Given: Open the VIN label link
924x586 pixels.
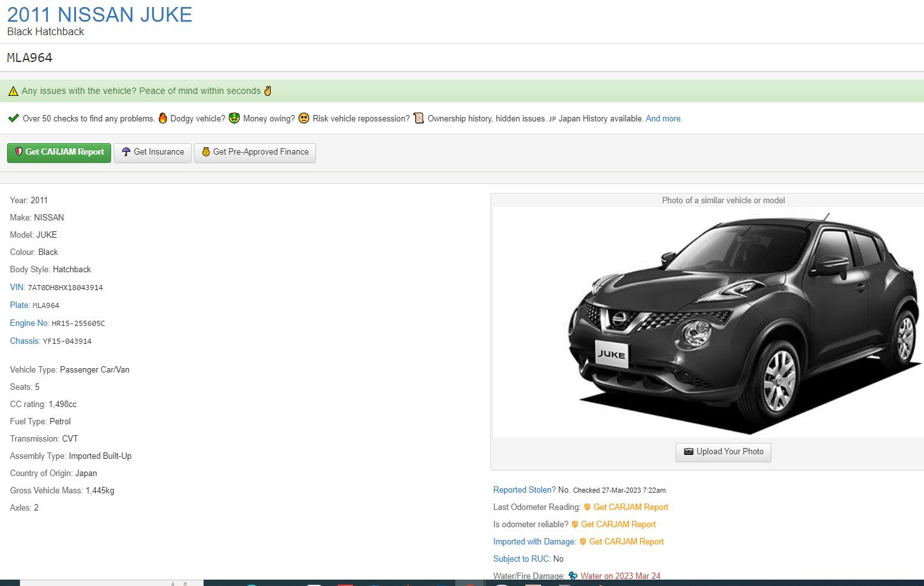Looking at the screenshot, I should click(17, 288).
